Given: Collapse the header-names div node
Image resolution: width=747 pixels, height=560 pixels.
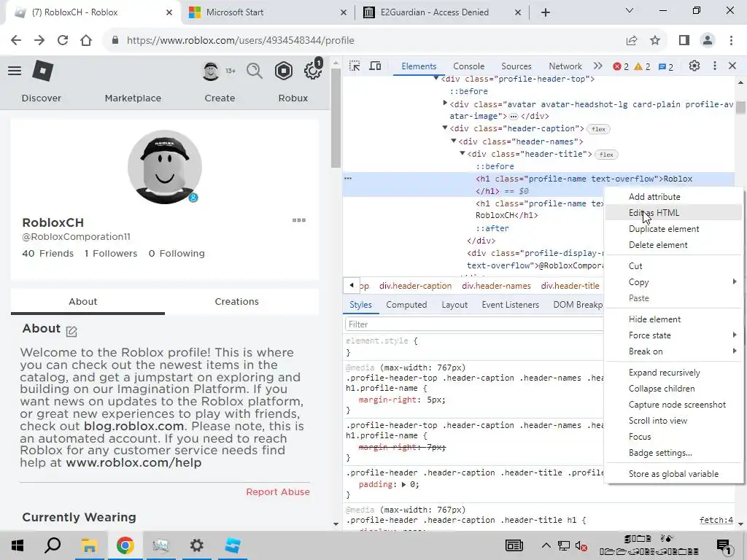Looking at the screenshot, I should pyautogui.click(x=454, y=141).
